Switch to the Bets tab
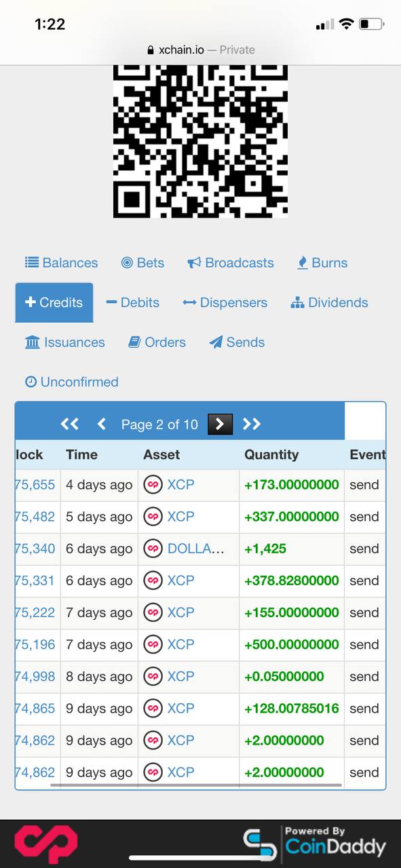This screenshot has width=401, height=868. [142, 262]
